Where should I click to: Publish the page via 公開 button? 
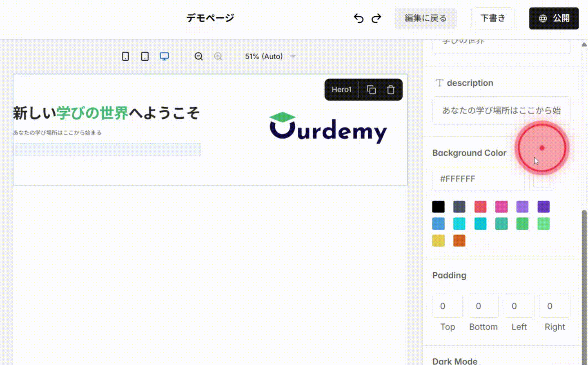pyautogui.click(x=554, y=18)
